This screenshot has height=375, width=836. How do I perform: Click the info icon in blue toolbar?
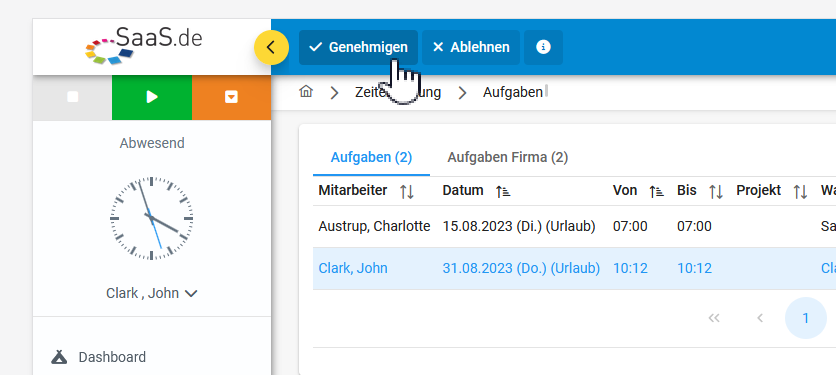point(543,47)
